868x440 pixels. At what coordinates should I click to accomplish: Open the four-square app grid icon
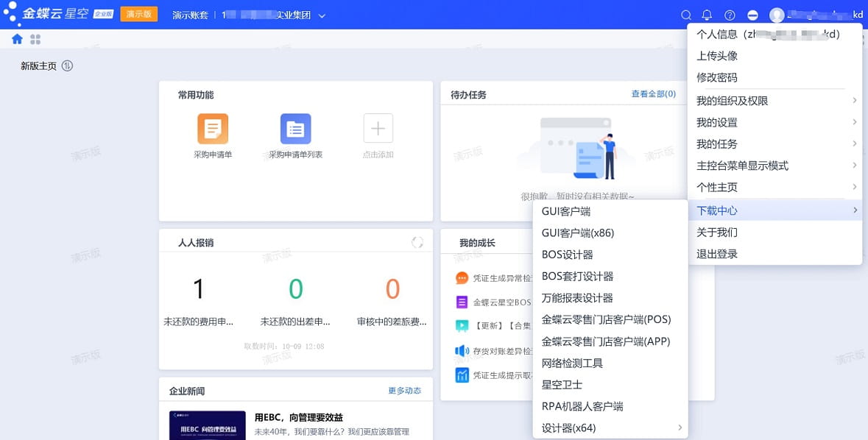(35, 39)
